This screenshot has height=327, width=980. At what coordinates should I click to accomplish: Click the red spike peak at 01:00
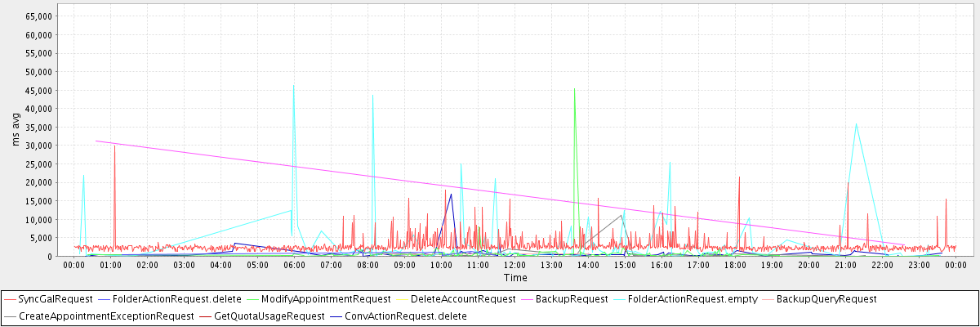tap(114, 146)
